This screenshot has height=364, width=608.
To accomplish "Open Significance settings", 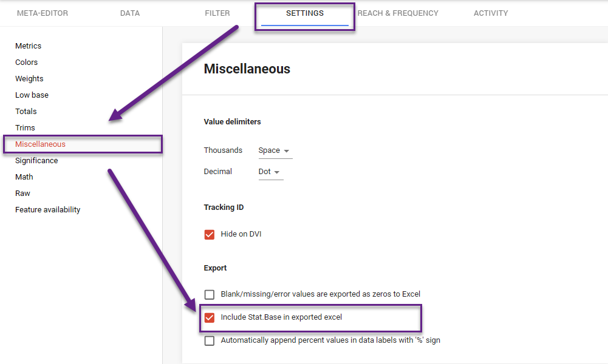I will point(36,161).
